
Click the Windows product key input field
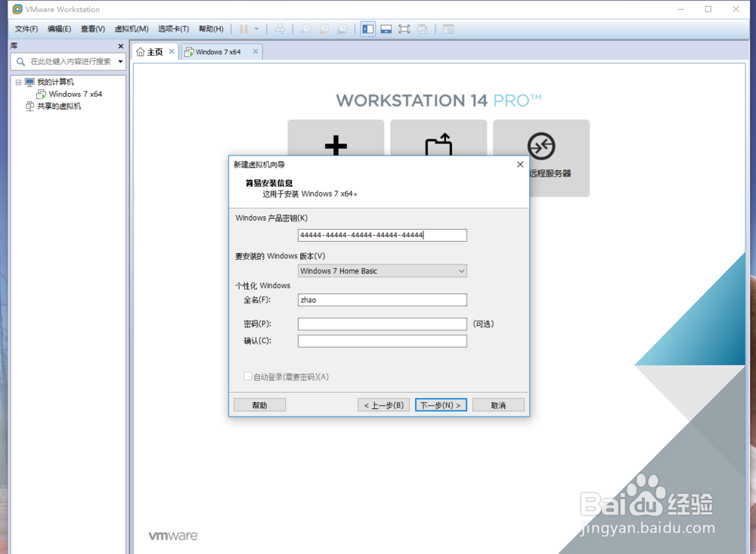coord(383,235)
